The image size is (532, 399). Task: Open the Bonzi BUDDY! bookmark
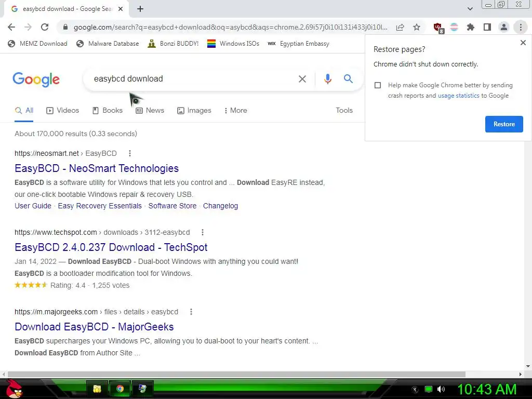click(x=173, y=44)
